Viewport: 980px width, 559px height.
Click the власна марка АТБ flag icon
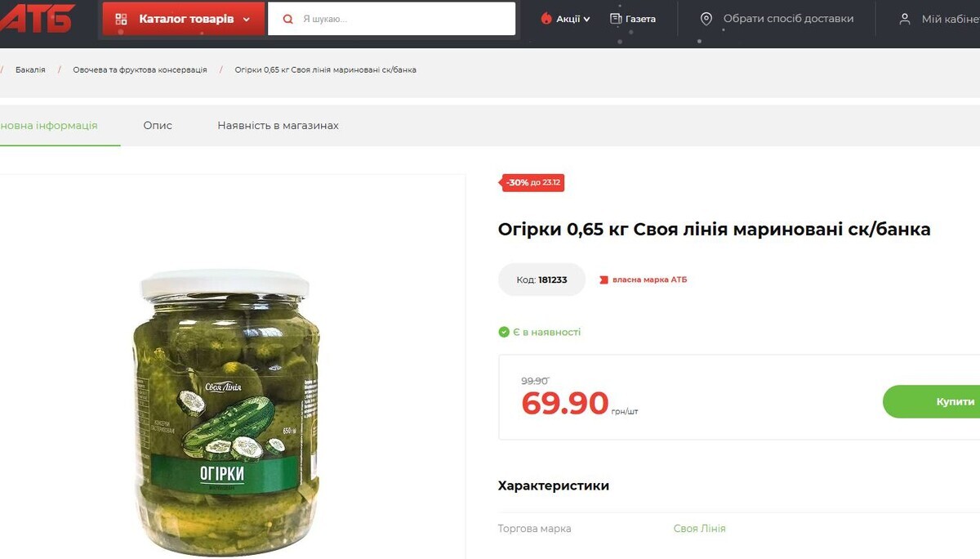tap(604, 279)
